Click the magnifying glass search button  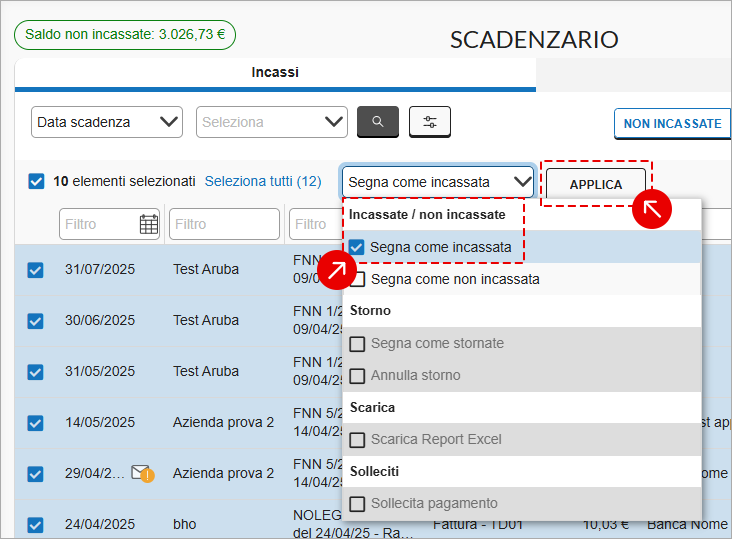pyautogui.click(x=378, y=122)
